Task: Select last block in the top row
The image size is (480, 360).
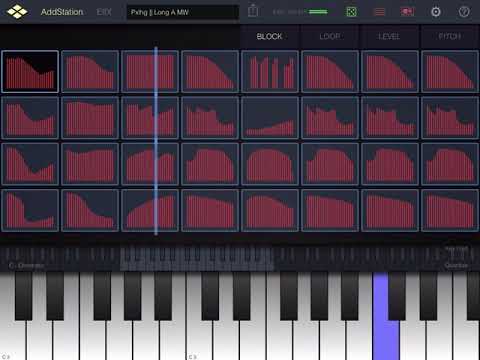Action: 450,71
